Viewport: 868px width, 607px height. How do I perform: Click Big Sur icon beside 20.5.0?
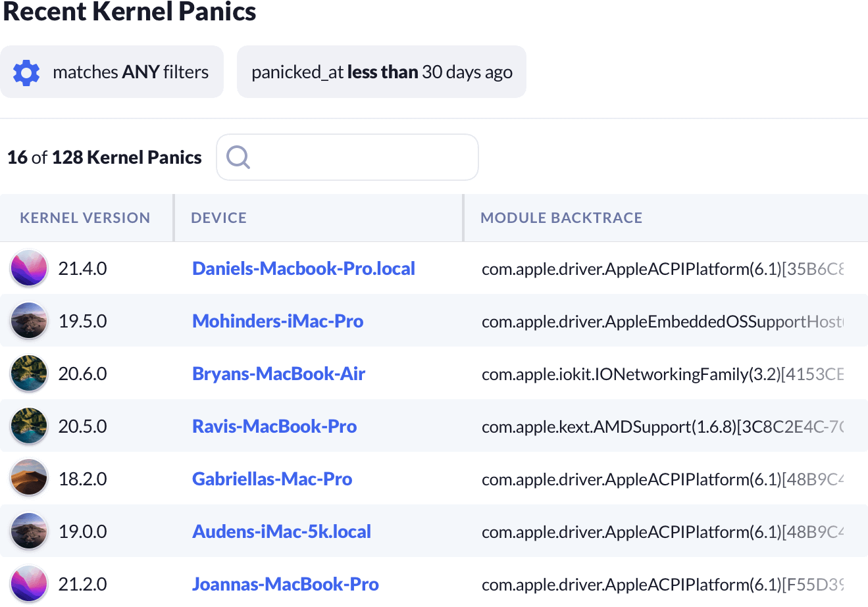29,426
